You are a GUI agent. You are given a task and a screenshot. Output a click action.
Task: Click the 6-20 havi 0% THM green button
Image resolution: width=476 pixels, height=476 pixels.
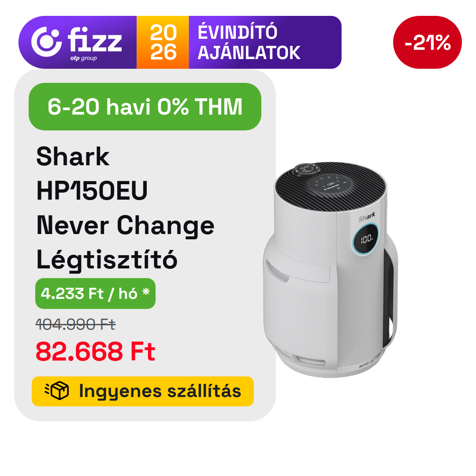tap(145, 107)
